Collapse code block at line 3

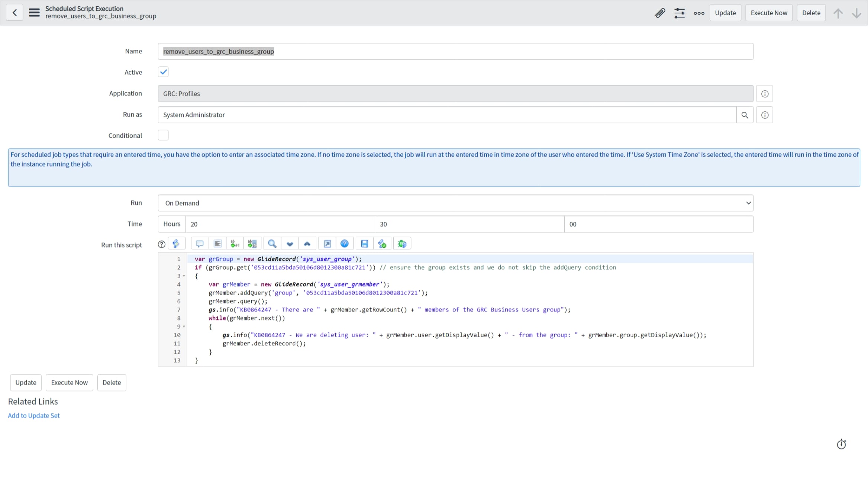click(184, 276)
